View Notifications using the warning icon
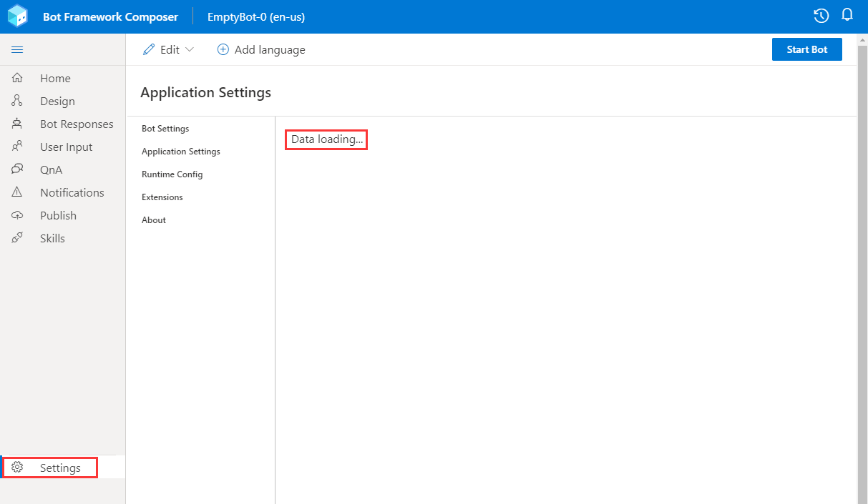The width and height of the screenshot is (868, 504). (17, 192)
